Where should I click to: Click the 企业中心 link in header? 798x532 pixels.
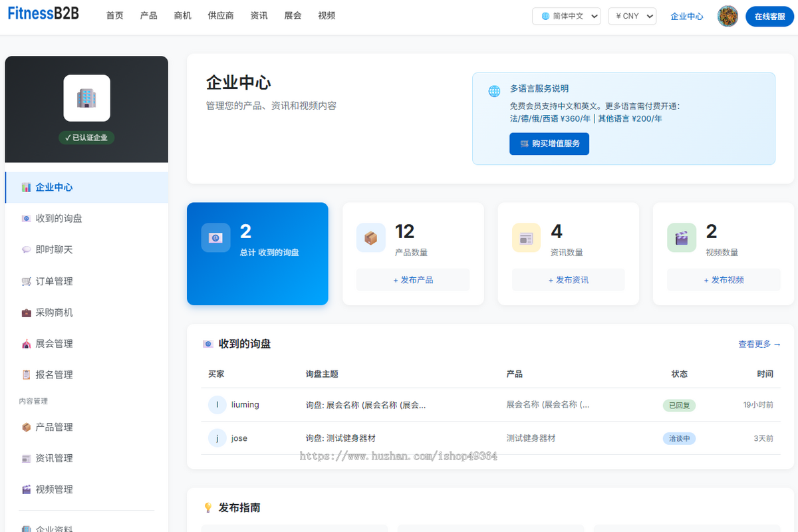coord(687,16)
